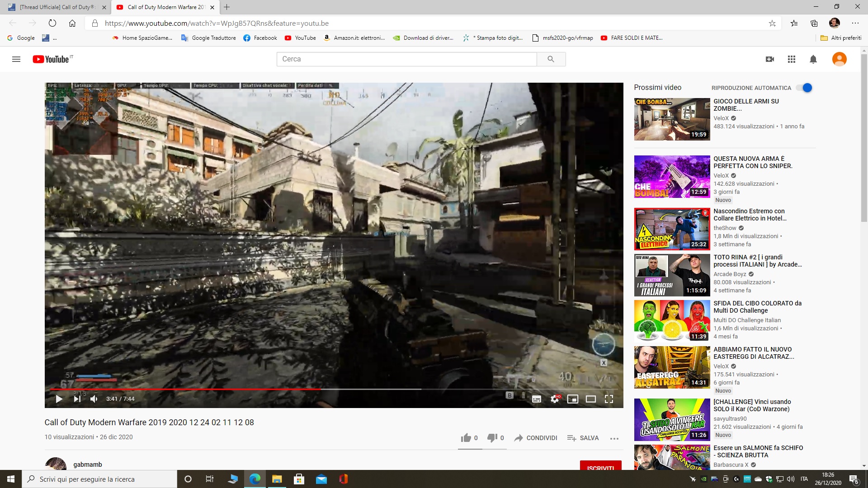The height and width of the screenshot is (488, 868).
Task: Click the CONDIVIDI share button
Action: tap(536, 438)
